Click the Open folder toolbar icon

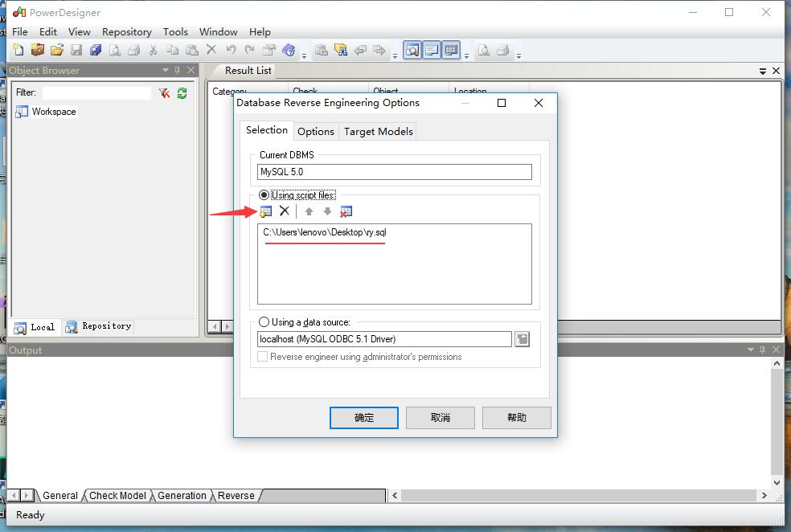57,50
